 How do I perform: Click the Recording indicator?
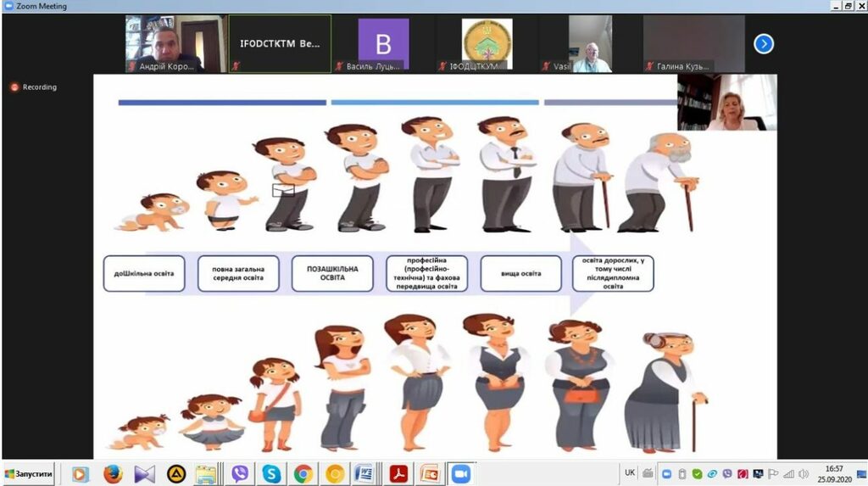tap(34, 87)
